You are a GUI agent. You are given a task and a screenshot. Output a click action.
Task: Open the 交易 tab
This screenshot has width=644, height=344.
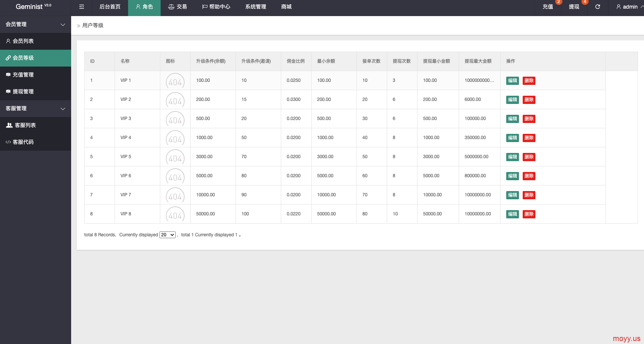tap(177, 7)
